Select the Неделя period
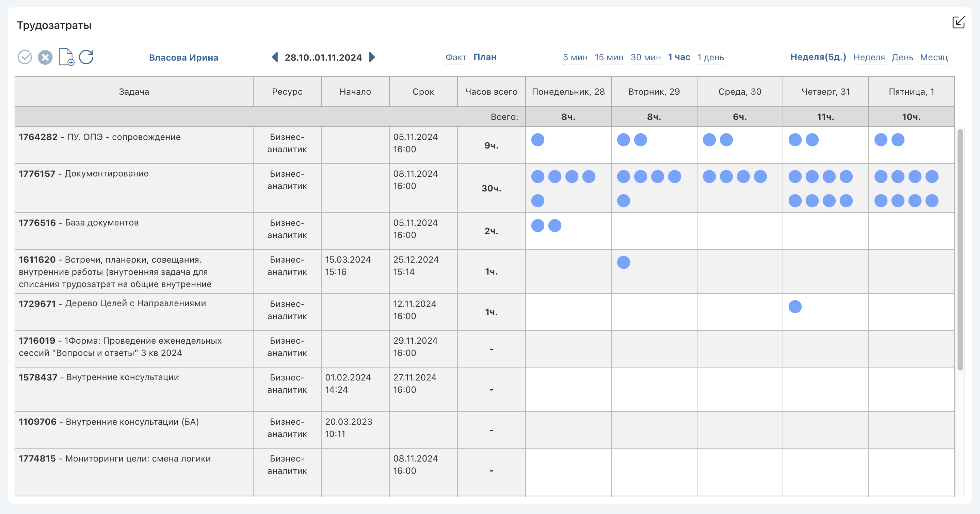The height and width of the screenshot is (514, 980). click(x=869, y=57)
